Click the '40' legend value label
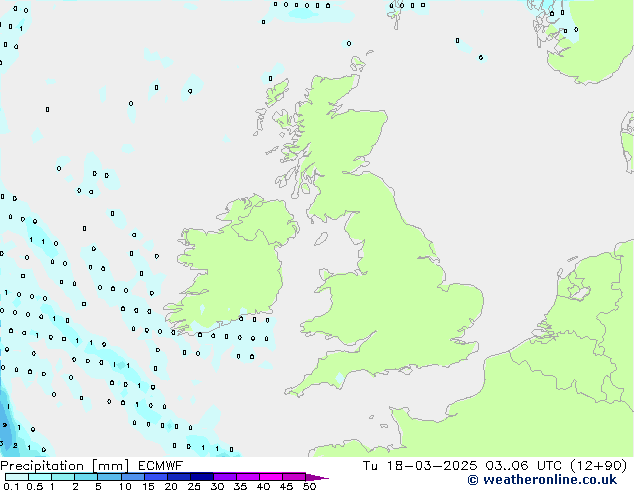This screenshot has width=634, height=490. 263,486
